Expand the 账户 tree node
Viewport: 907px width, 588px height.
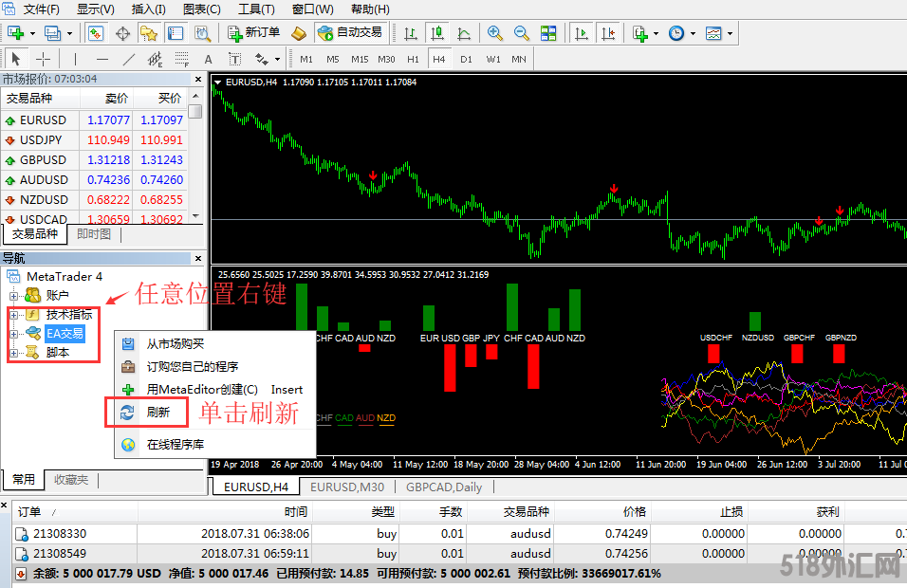13,296
